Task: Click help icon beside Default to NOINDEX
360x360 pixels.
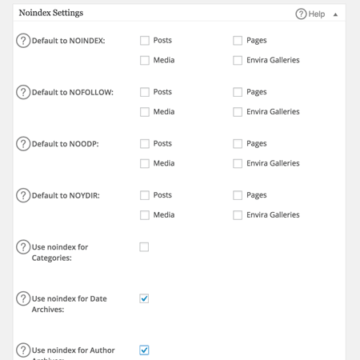Action: click(x=23, y=41)
